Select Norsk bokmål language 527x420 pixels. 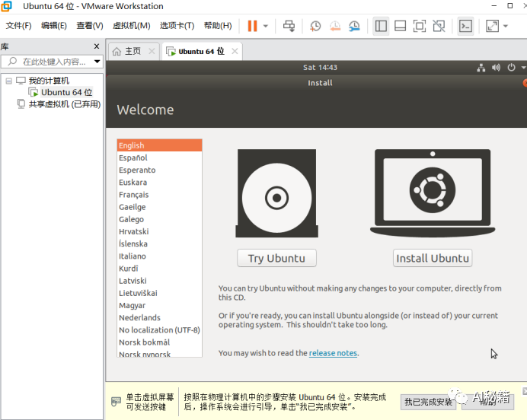pos(160,342)
